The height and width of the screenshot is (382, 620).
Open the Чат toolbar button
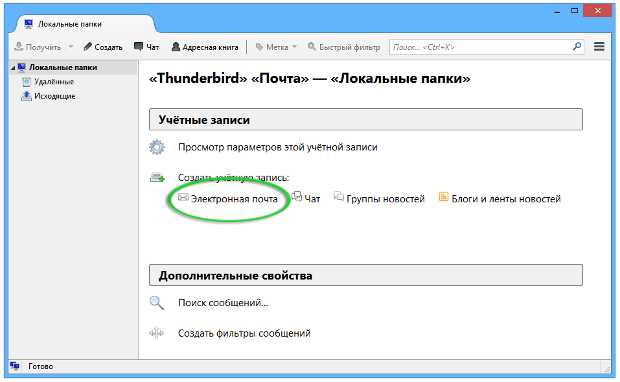point(147,47)
